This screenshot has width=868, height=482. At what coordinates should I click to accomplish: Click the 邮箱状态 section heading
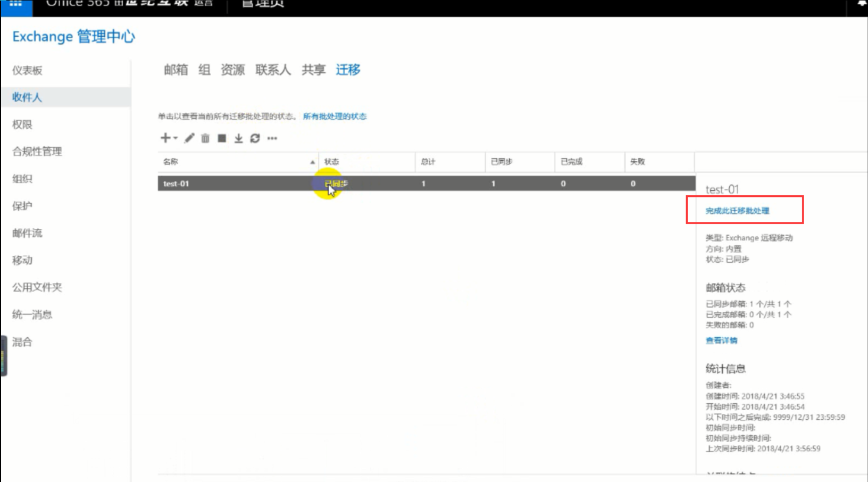[725, 288]
